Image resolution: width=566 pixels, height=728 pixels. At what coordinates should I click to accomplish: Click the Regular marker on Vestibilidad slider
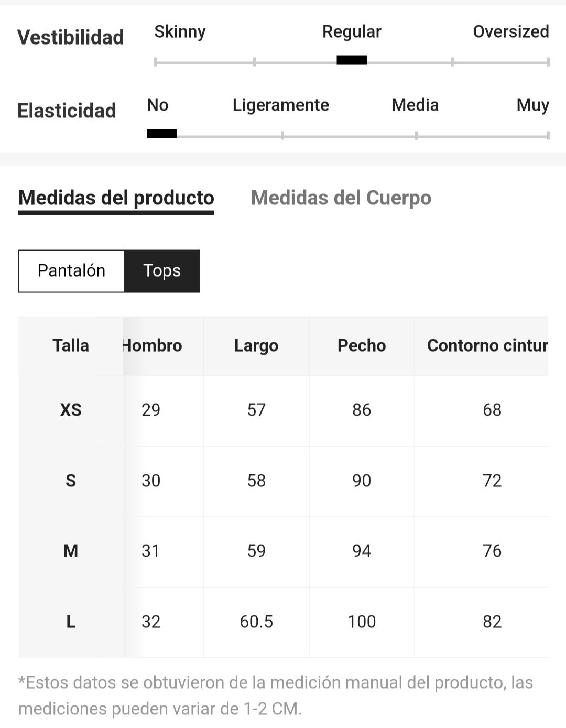click(x=352, y=60)
